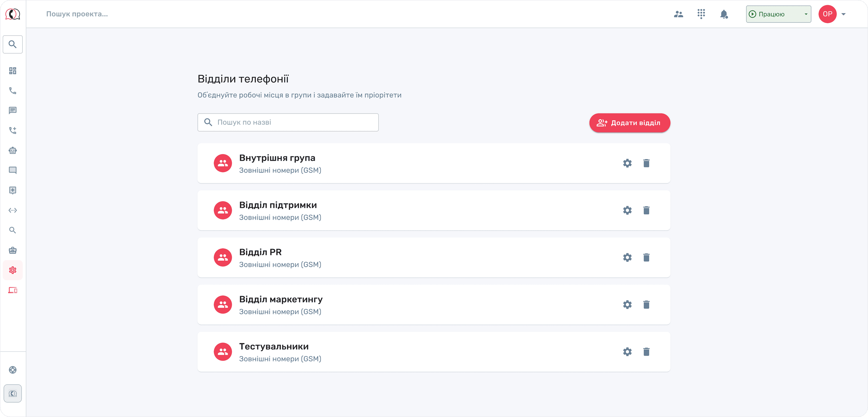Screen dimensions: 868x417
Task: Expand the user profile arrow menu
Action: 844,14
